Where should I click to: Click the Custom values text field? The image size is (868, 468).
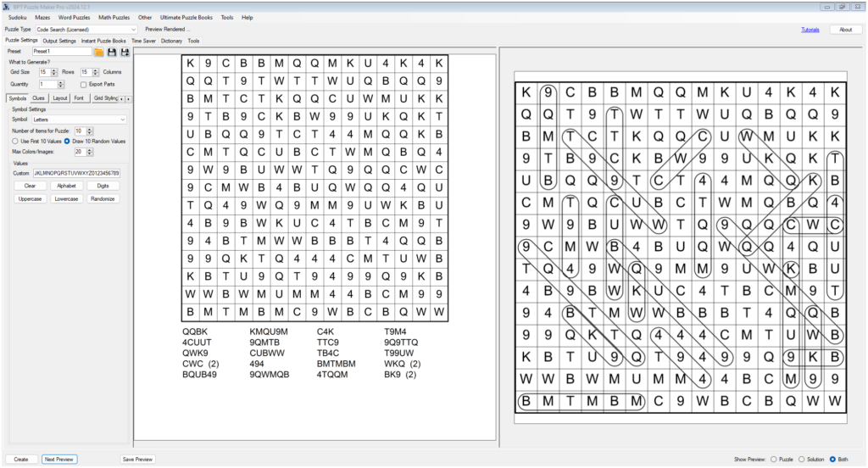[76, 173]
